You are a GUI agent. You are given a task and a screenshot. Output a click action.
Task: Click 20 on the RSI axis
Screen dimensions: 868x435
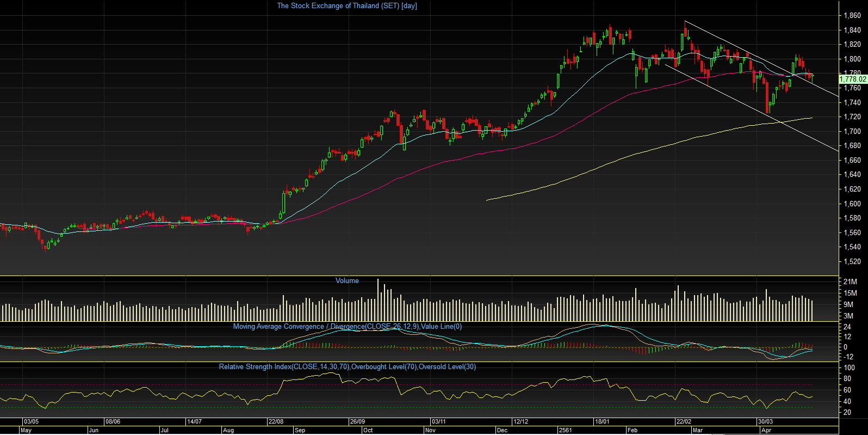[x=847, y=412]
